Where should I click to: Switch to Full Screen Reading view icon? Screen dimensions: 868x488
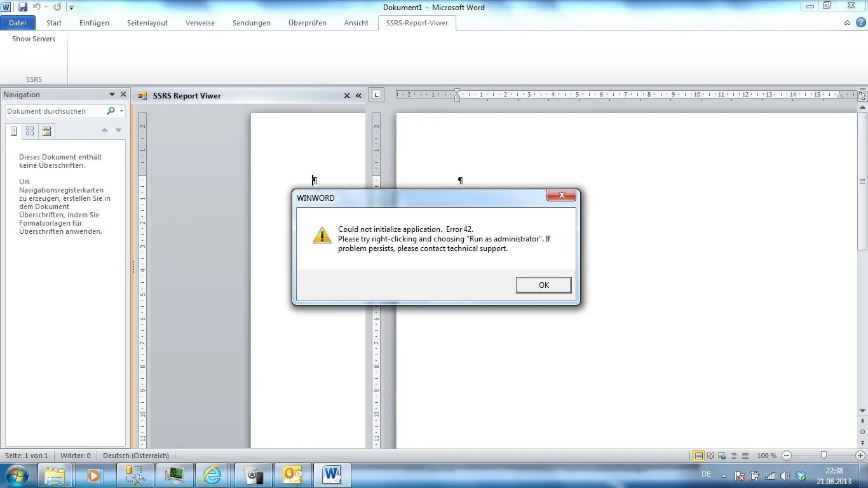[711, 456]
